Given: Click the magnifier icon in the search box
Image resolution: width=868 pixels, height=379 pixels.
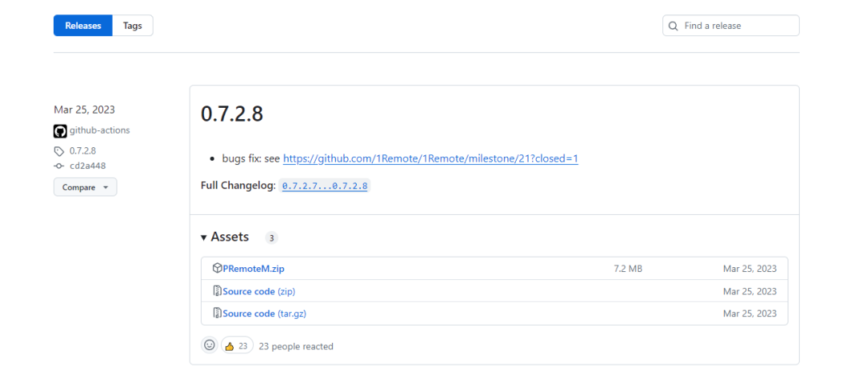Looking at the screenshot, I should point(674,26).
